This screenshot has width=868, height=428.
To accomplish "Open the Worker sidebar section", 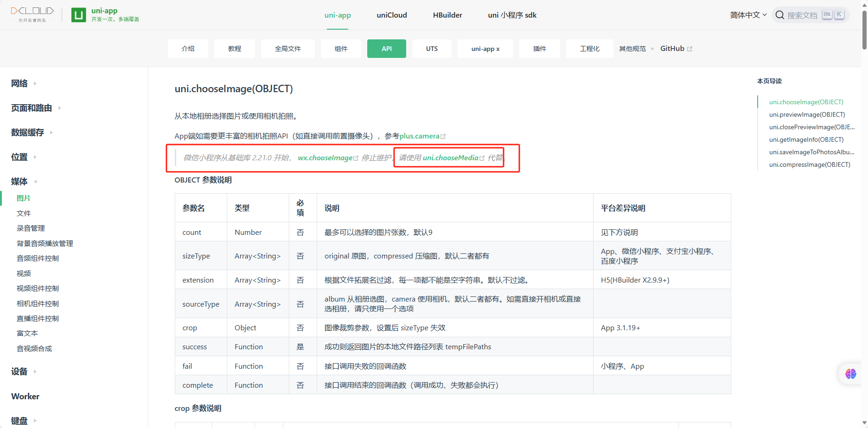I will tap(25, 397).
